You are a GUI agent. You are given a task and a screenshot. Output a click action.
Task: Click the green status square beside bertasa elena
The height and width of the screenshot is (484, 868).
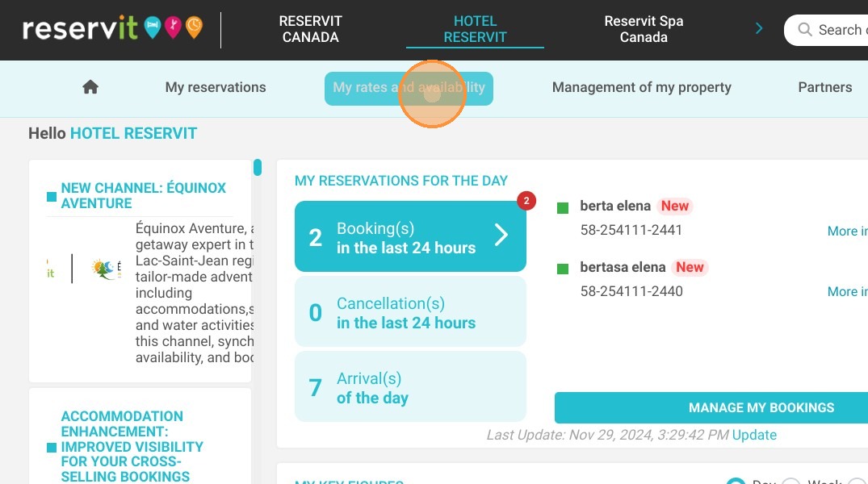563,269
